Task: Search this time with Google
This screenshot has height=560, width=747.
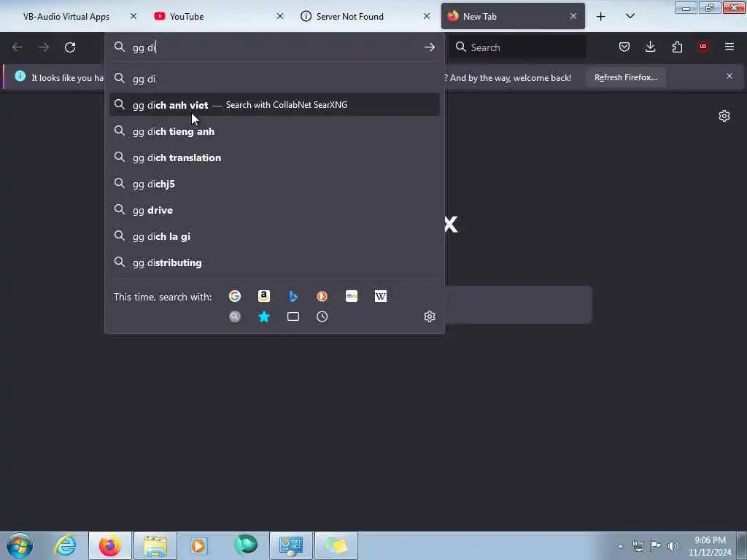Action: (234, 296)
